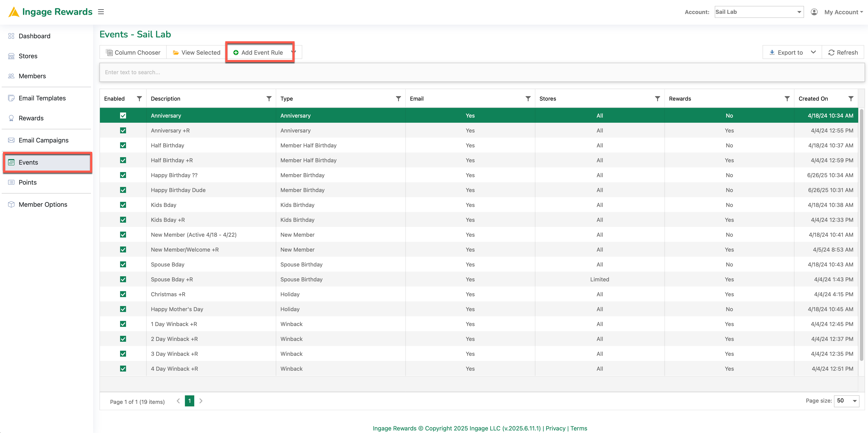Click the Enabled column filter icon
Screen dimensions: 868x433
tap(139, 98)
